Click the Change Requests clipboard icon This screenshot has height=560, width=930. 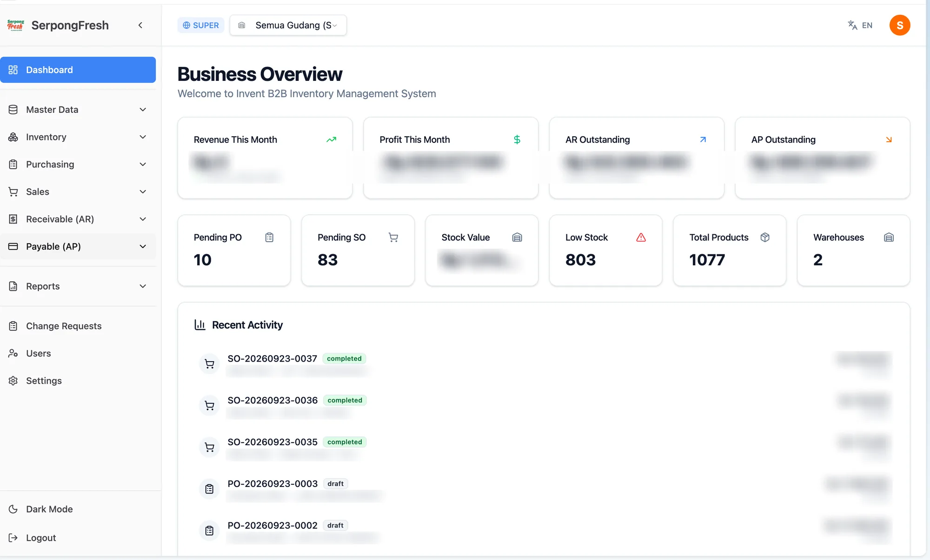(x=13, y=326)
